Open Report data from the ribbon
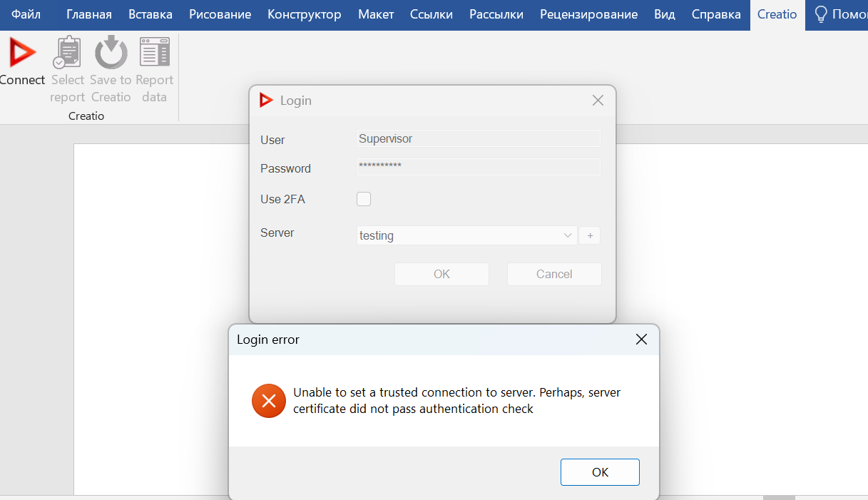 tap(154, 55)
